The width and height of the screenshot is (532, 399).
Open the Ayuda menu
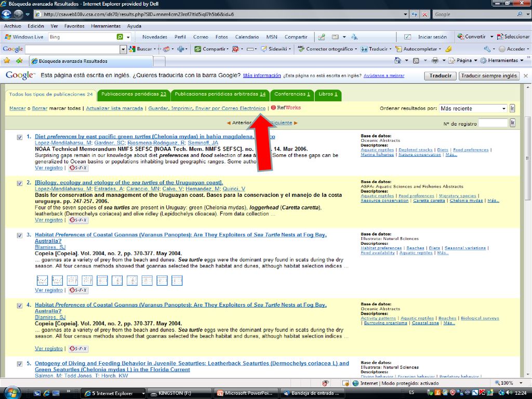pos(134,26)
